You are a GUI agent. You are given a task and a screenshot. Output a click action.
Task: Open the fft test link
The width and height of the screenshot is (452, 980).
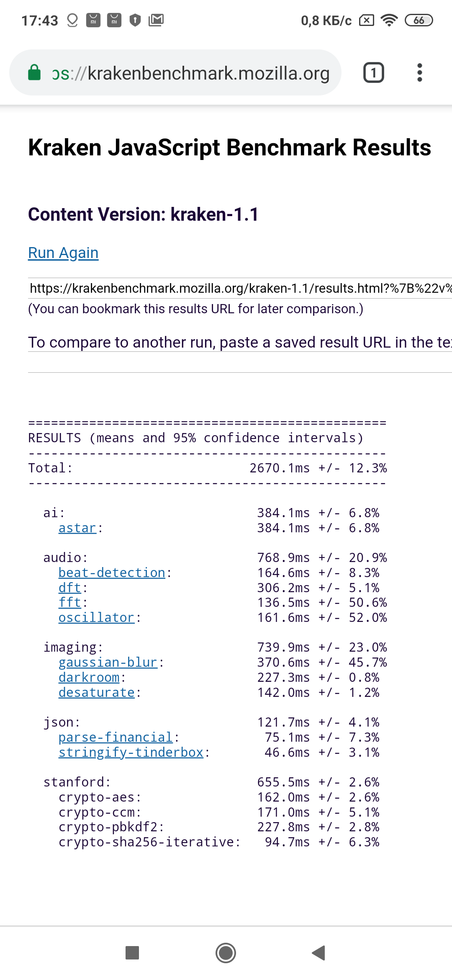(69, 603)
